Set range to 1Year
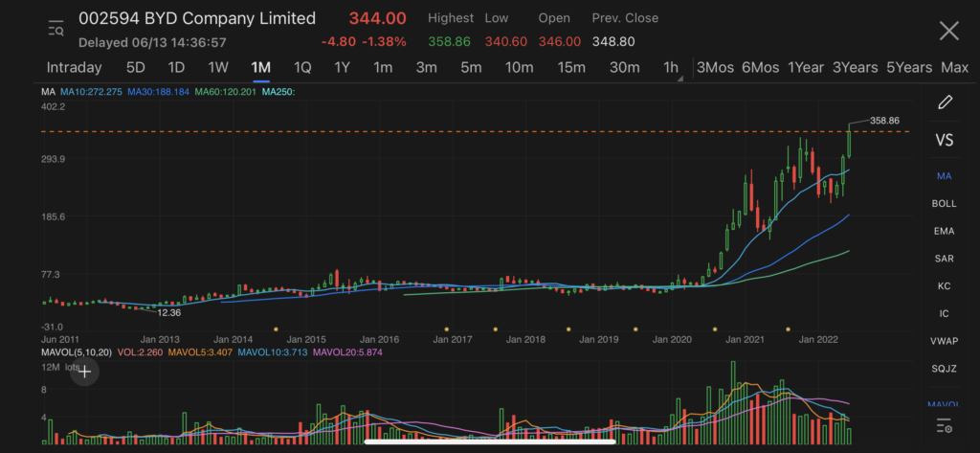Image resolution: width=980 pixels, height=453 pixels. click(806, 68)
